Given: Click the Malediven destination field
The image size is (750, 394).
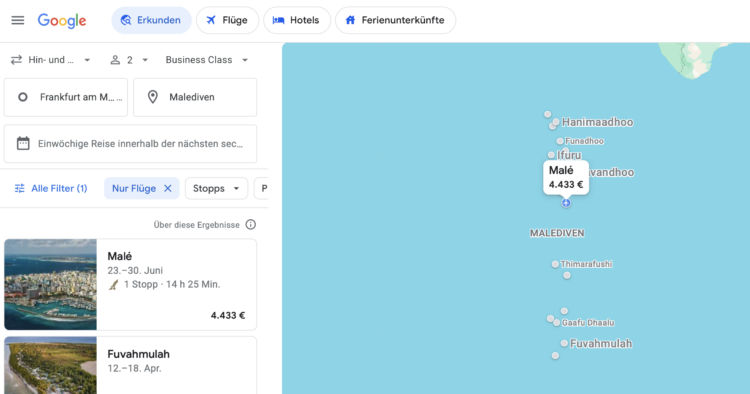Looking at the screenshot, I should pyautogui.click(x=195, y=97).
